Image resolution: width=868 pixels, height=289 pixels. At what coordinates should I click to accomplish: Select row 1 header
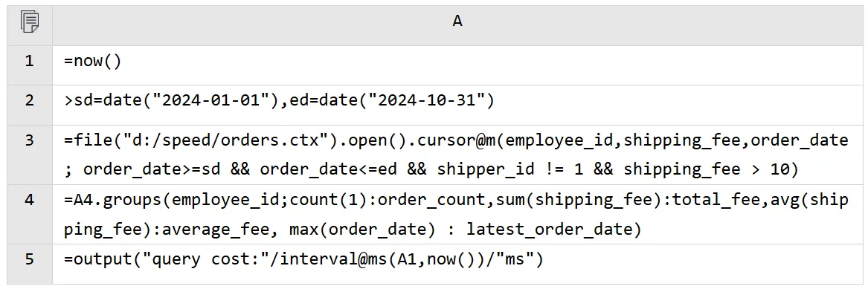(x=29, y=61)
